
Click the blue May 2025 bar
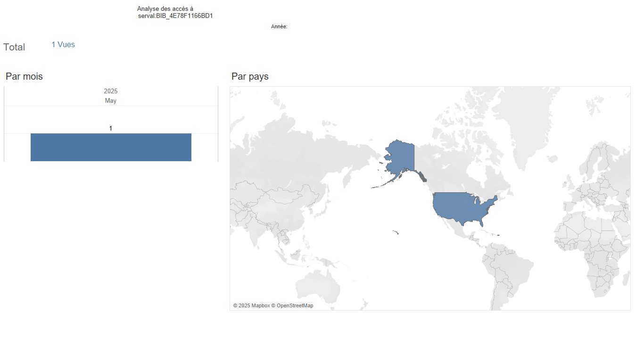point(111,147)
